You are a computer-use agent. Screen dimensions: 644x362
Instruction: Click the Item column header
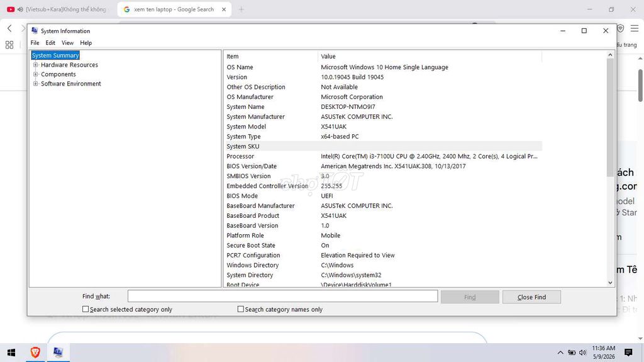pos(270,57)
